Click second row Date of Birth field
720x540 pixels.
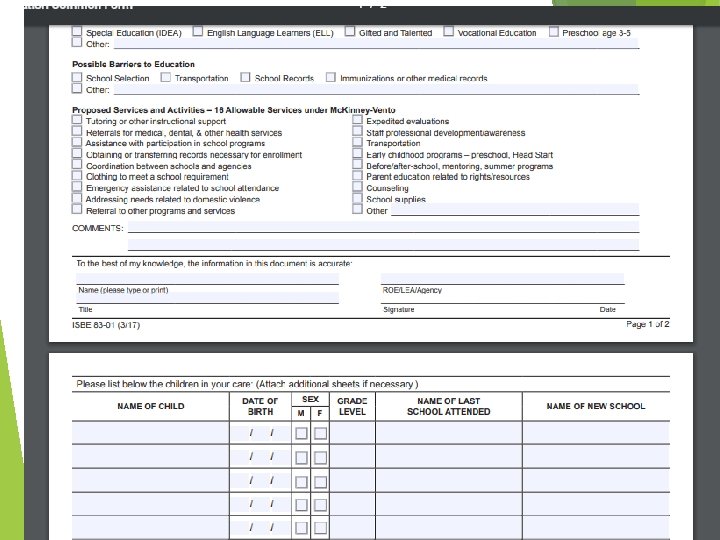pos(260,457)
